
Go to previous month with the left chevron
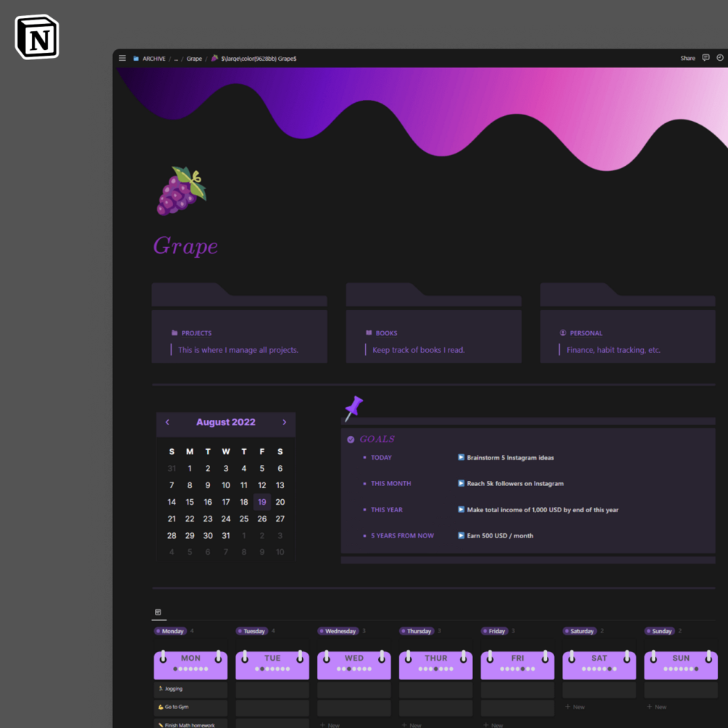(167, 422)
